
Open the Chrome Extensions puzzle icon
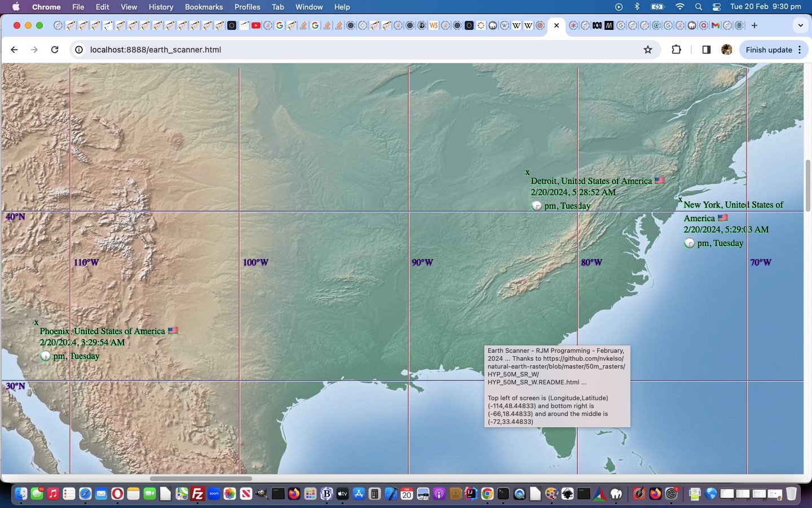pyautogui.click(x=676, y=50)
